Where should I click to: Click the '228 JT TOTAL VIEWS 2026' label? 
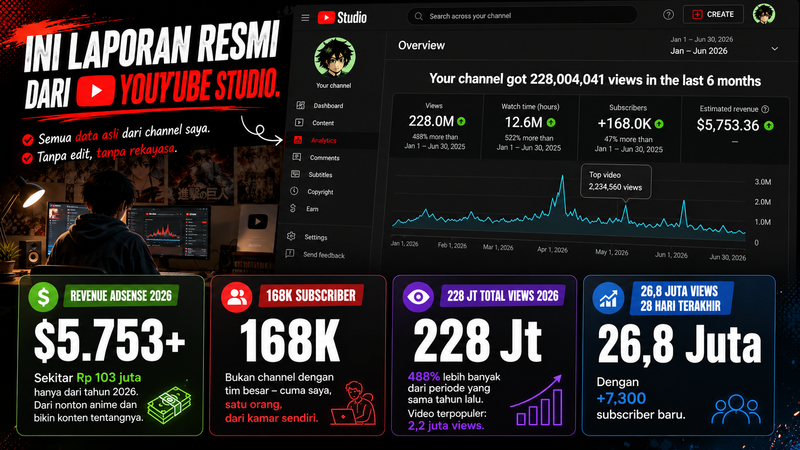pyautogui.click(x=503, y=296)
